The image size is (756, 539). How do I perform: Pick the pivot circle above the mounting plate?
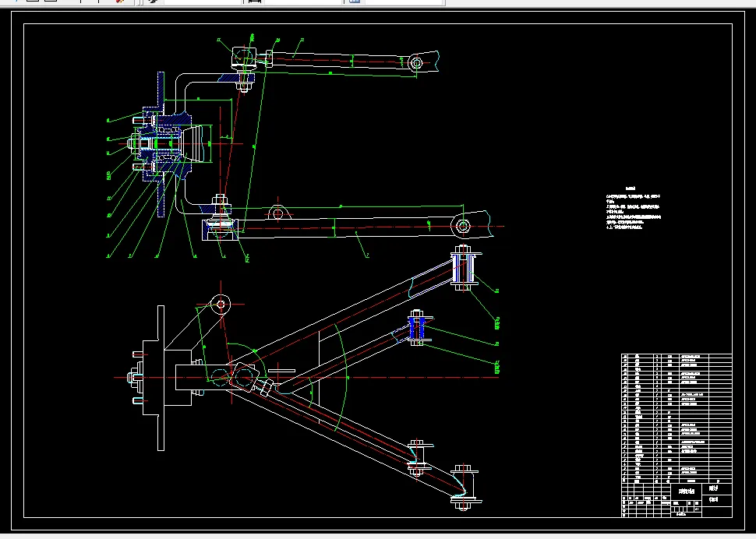pos(221,305)
